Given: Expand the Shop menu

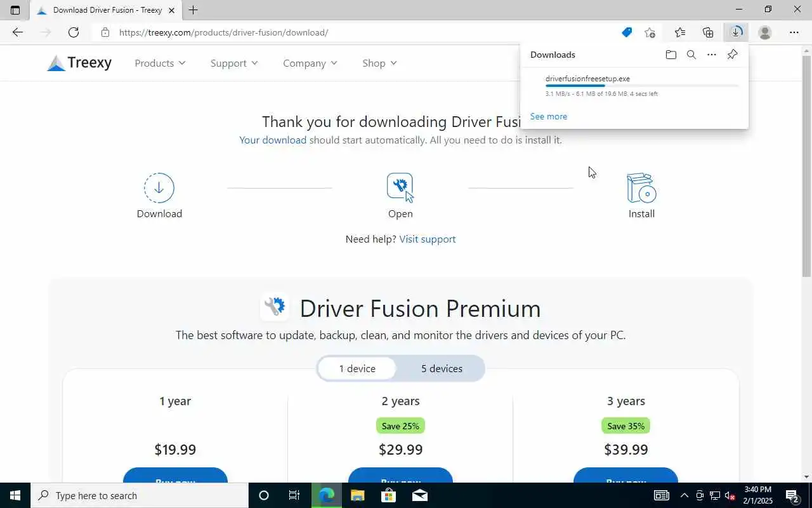Looking at the screenshot, I should (x=379, y=63).
